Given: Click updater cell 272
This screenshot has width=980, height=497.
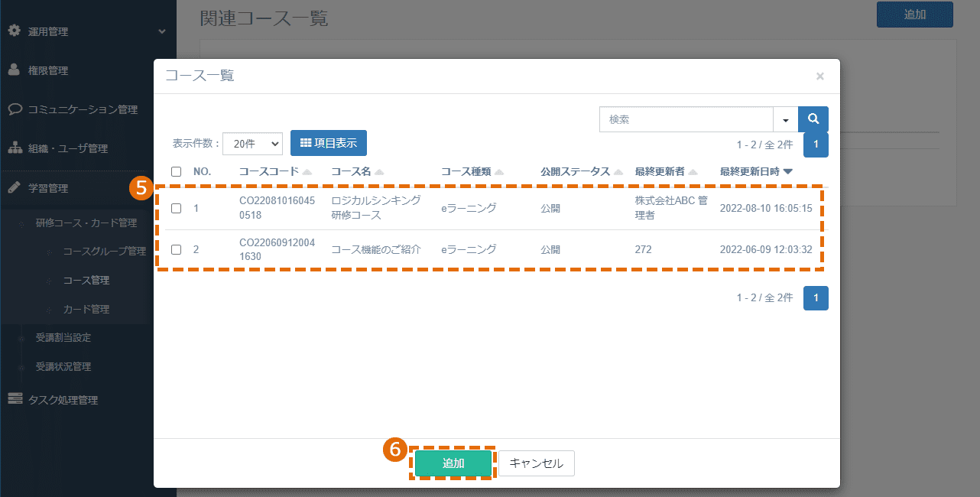Looking at the screenshot, I should point(643,249).
